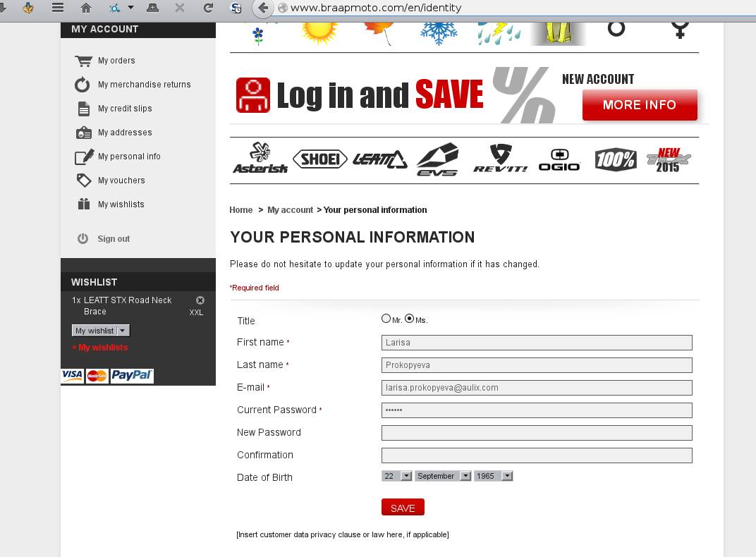Image resolution: width=756 pixels, height=557 pixels.
Task: Click the SHOEI brand logo
Action: (x=320, y=159)
